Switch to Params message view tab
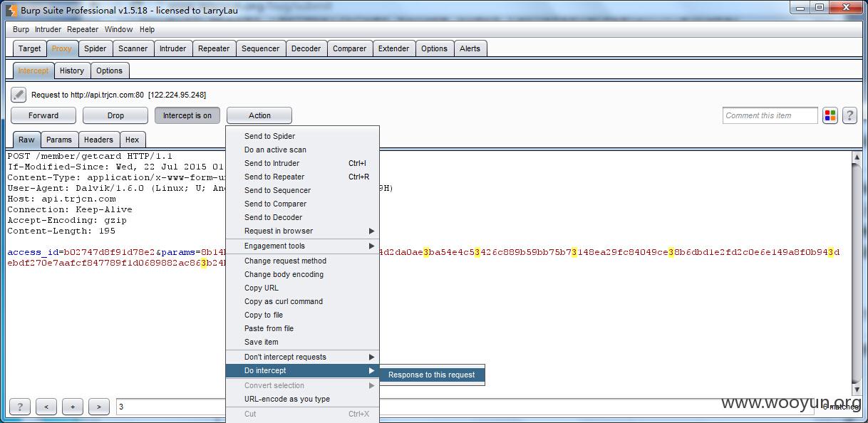Screen dimensions: 868x423 (x=59, y=140)
